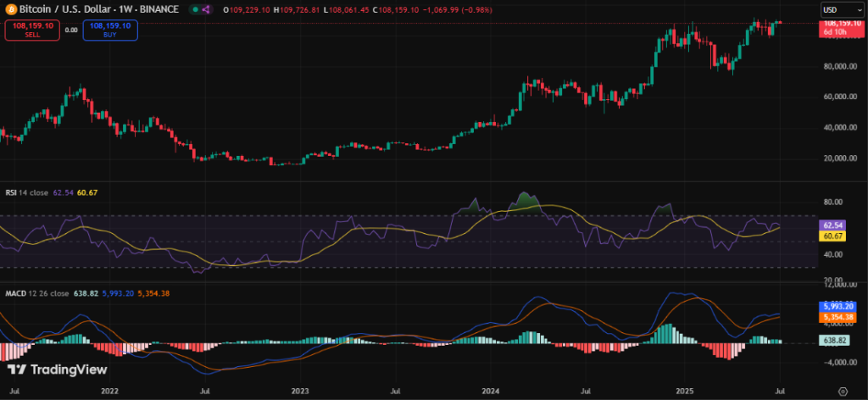Open chart settings hexagon gear icon

(x=843, y=391)
